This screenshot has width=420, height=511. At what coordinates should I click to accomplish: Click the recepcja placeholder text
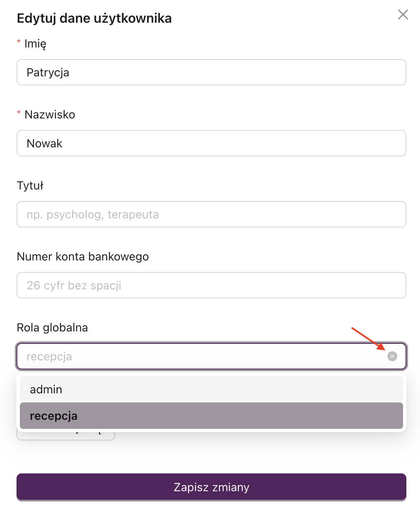[49, 356]
